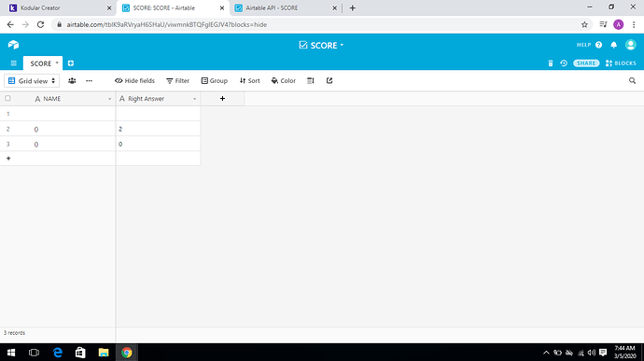Open File Explorer from taskbar
This screenshot has width=644, height=361.
pos(104,353)
